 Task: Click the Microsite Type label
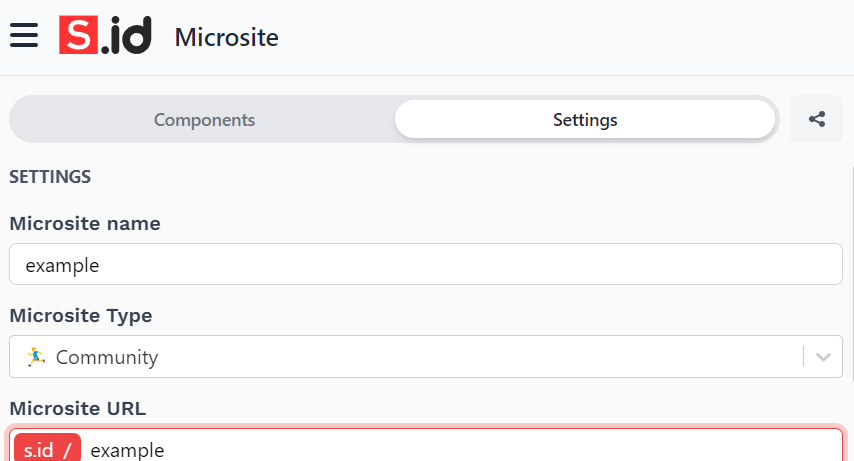click(x=81, y=315)
